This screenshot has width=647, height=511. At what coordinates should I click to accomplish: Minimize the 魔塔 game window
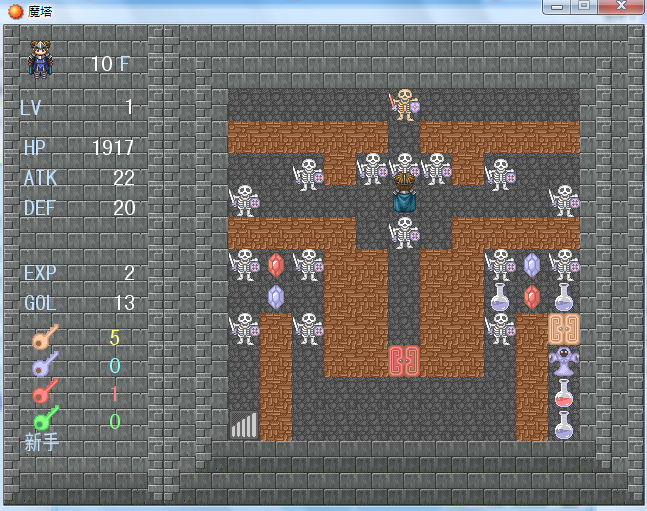(x=557, y=7)
